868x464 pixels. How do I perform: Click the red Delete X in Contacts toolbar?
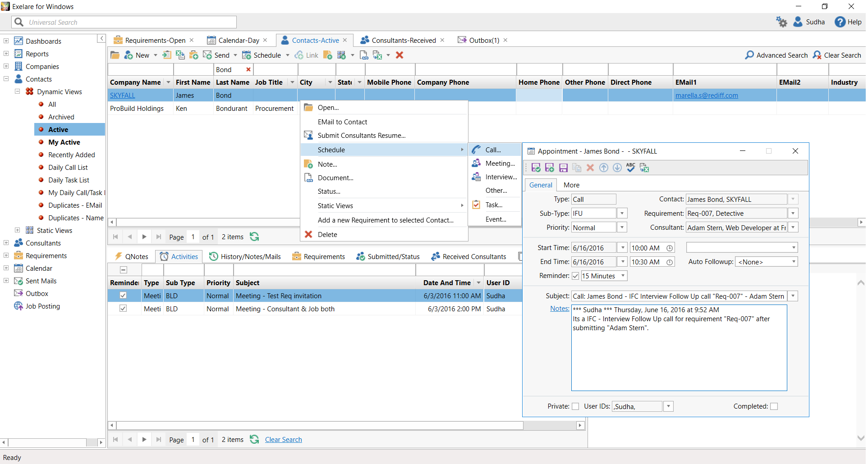400,55
